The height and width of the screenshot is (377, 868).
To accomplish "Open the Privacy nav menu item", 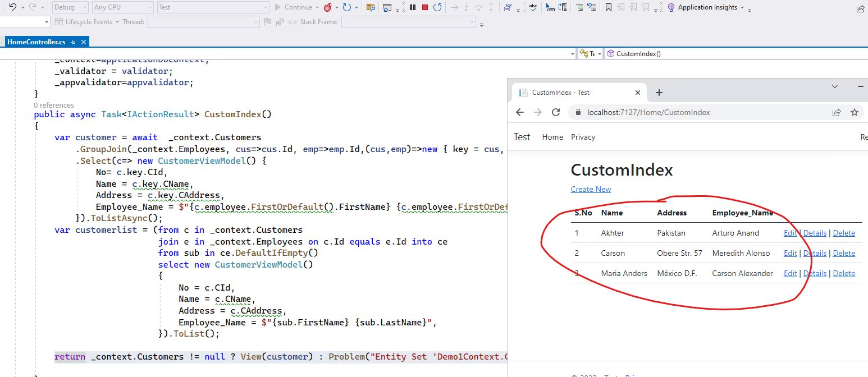I will pyautogui.click(x=583, y=137).
